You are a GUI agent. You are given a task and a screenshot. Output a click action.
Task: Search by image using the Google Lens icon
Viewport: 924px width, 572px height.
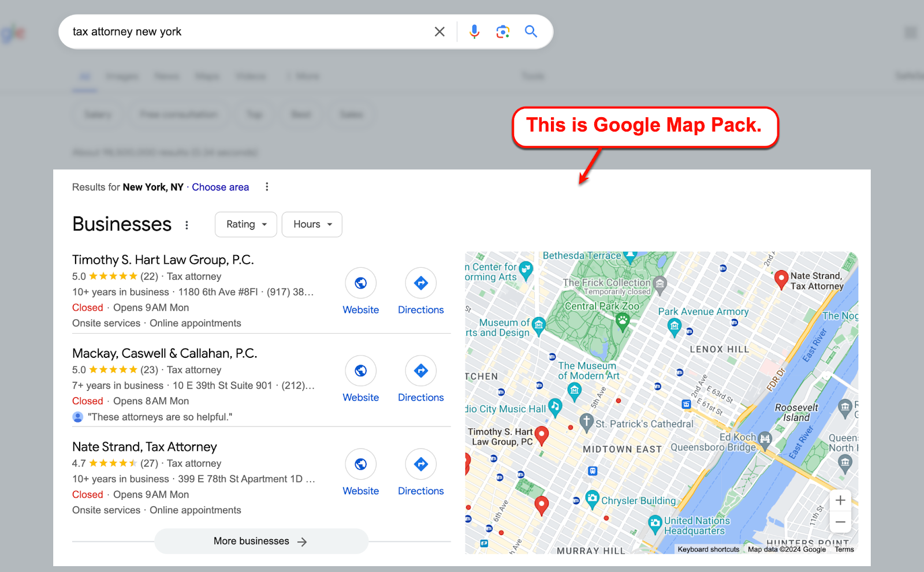point(502,32)
